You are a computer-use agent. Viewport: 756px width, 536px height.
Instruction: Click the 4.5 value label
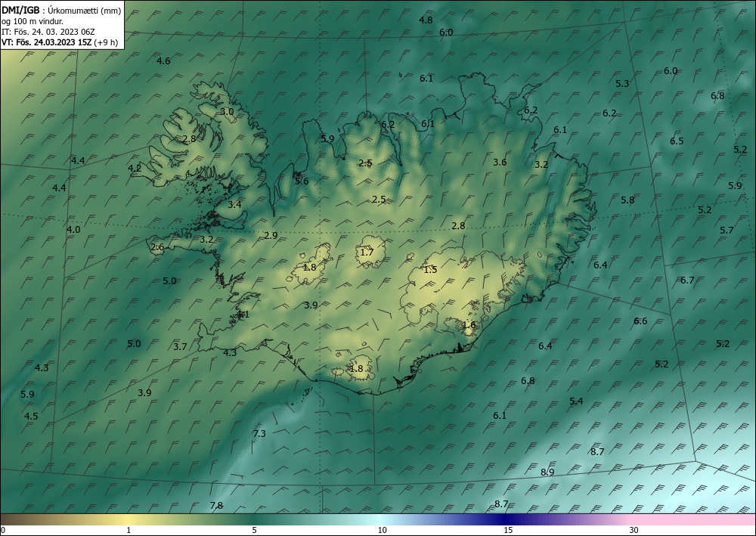pyautogui.click(x=31, y=417)
